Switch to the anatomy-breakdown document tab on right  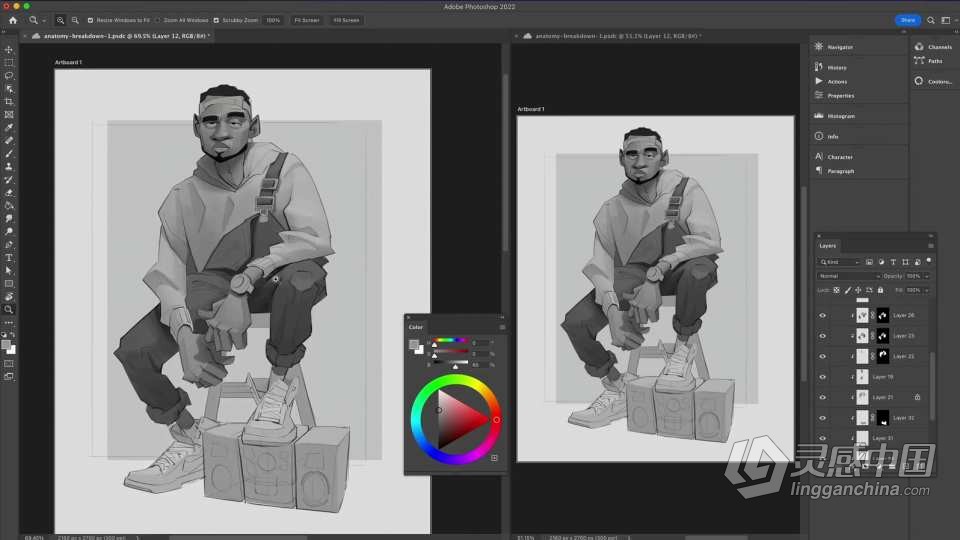[613, 36]
